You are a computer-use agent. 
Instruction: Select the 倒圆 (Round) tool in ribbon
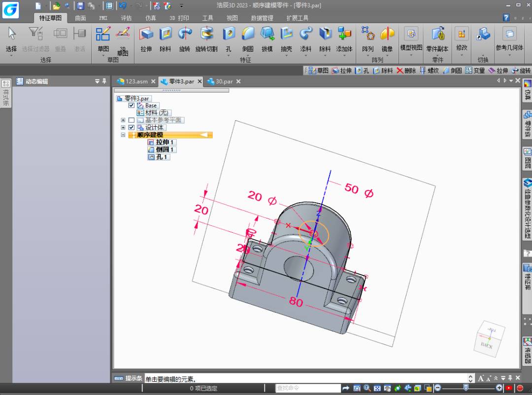click(247, 38)
